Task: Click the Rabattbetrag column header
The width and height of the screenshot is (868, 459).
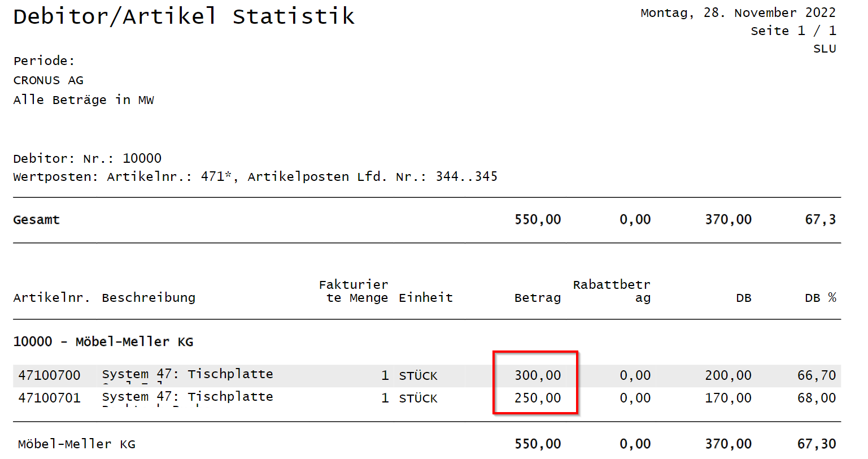Action: pyautogui.click(x=612, y=291)
